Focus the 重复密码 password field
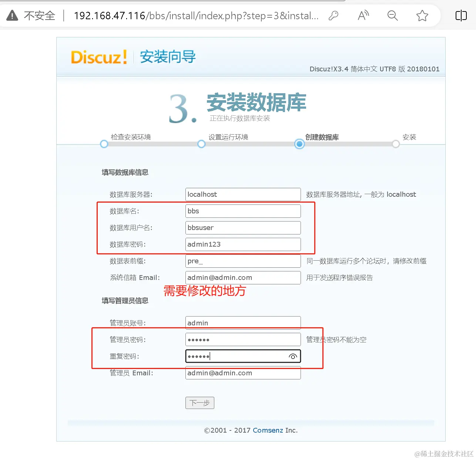 coord(243,356)
